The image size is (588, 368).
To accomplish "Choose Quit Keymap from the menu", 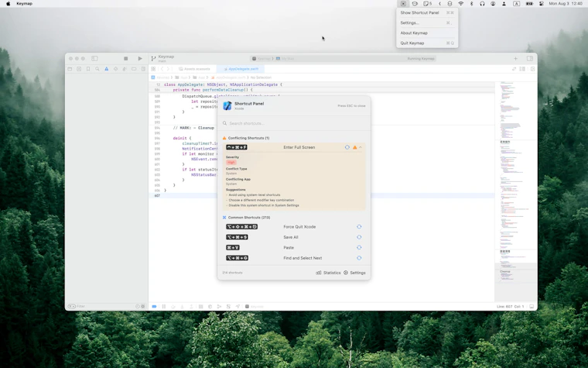I will 427,43.
